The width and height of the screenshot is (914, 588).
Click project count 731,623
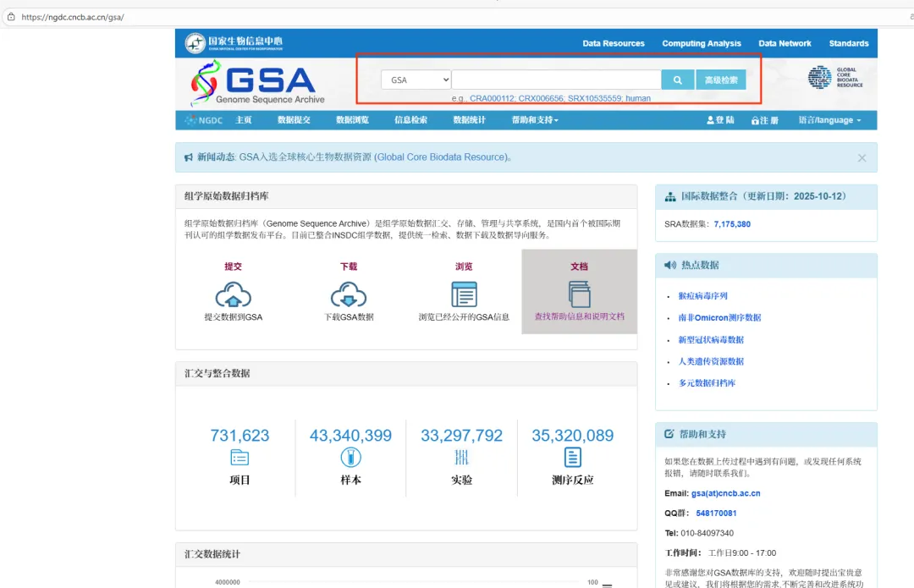[240, 436]
